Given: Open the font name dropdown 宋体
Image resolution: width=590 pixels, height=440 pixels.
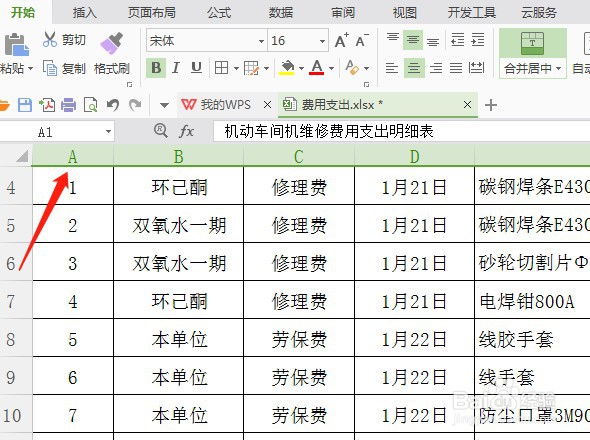Looking at the screenshot, I should click(x=262, y=41).
